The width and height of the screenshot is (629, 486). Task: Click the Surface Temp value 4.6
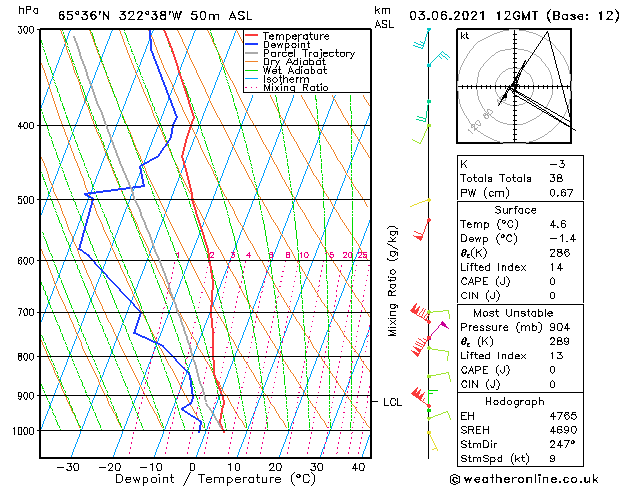[558, 224]
